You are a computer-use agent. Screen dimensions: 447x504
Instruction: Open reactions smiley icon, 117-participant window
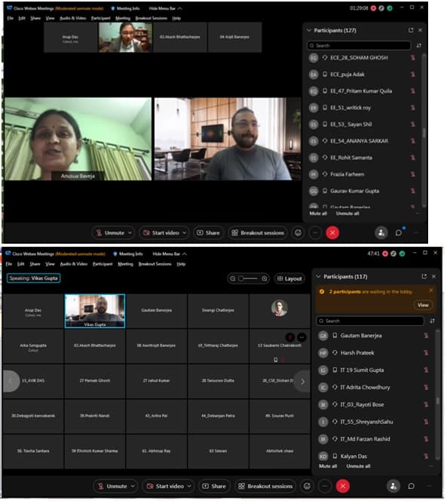pyautogui.click(x=307, y=487)
